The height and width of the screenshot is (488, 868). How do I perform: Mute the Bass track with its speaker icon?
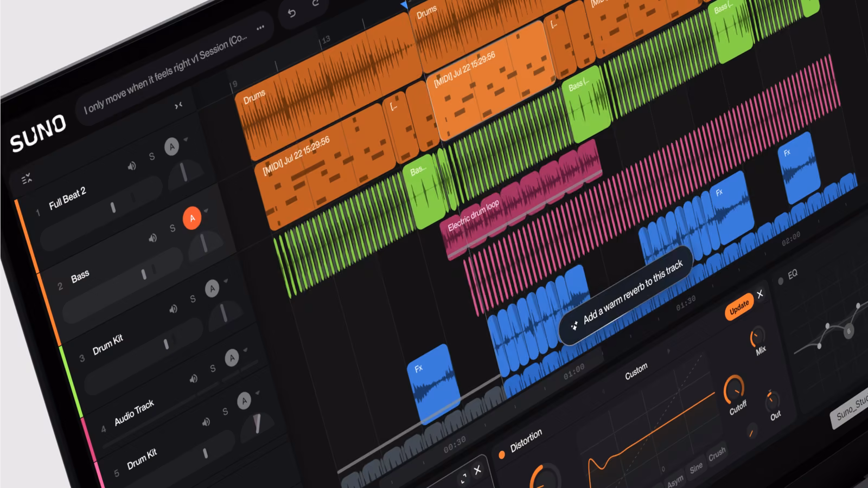pyautogui.click(x=153, y=237)
